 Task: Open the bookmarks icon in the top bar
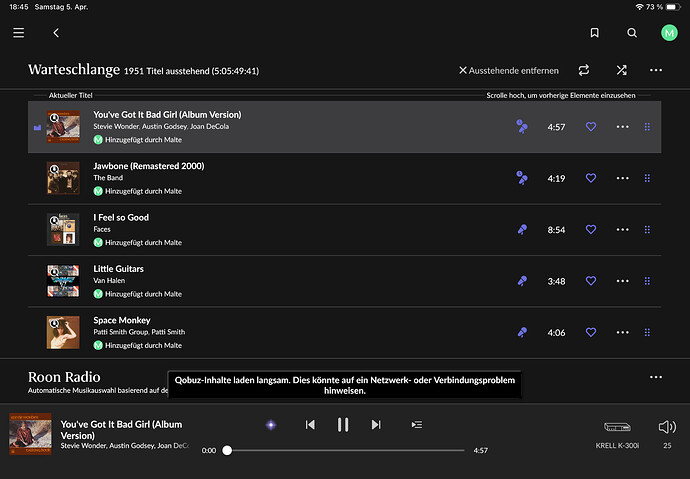pyautogui.click(x=594, y=33)
